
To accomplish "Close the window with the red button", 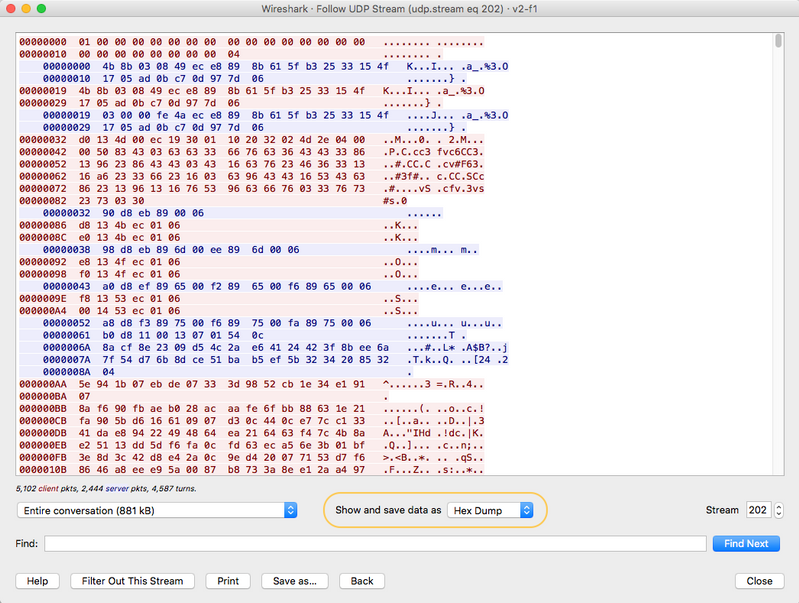I will click(11, 8).
